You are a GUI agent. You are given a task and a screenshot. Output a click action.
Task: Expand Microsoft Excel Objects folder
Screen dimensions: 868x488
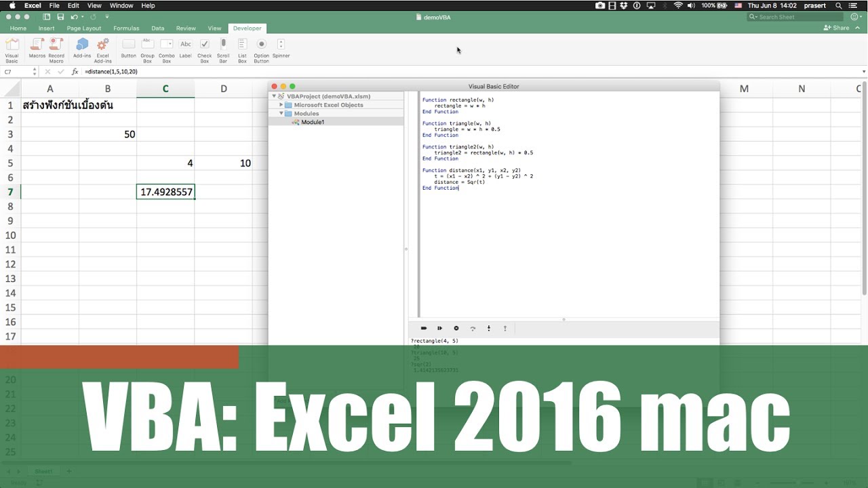(x=281, y=105)
